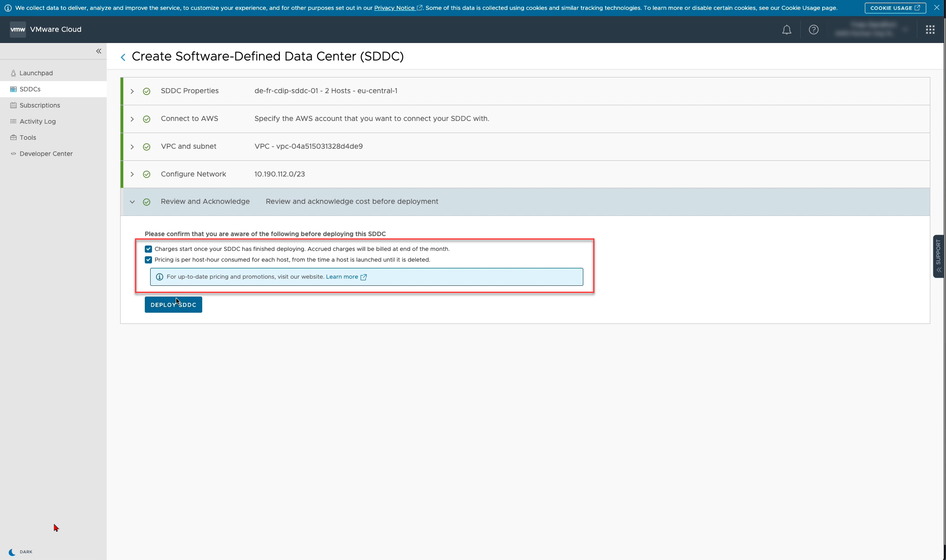Viewport: 946px width, 560px height.
Task: Click the info icon in pricing notice
Action: pos(159,277)
